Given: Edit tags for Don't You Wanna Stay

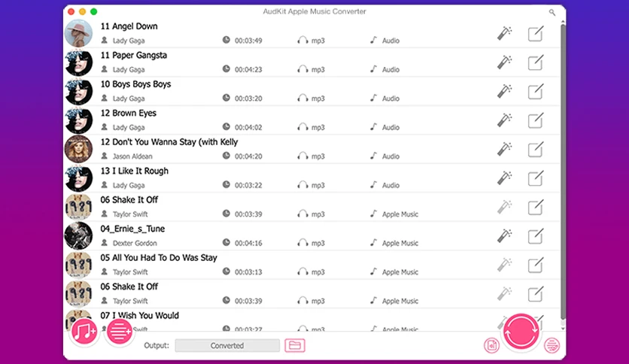Looking at the screenshot, I should [x=536, y=149].
